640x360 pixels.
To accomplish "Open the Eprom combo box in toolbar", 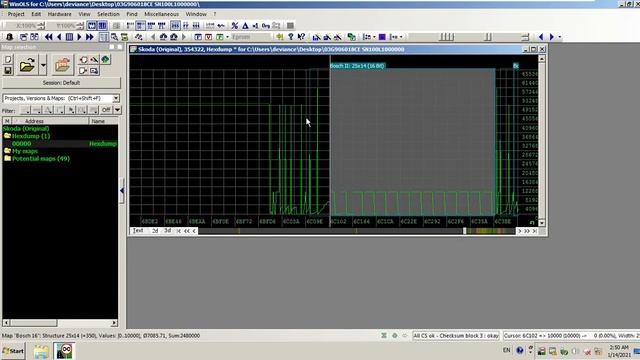I will [x=250, y=37].
